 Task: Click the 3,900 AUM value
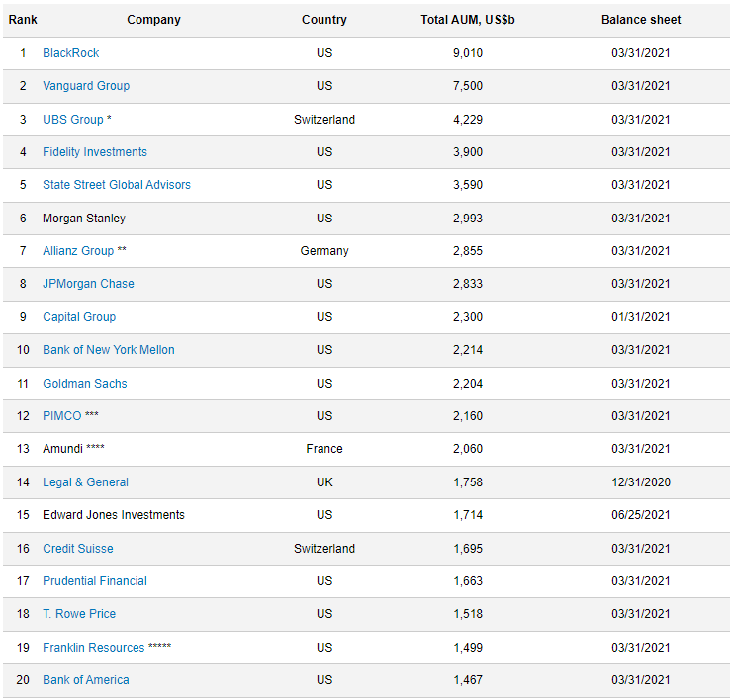pos(468,152)
